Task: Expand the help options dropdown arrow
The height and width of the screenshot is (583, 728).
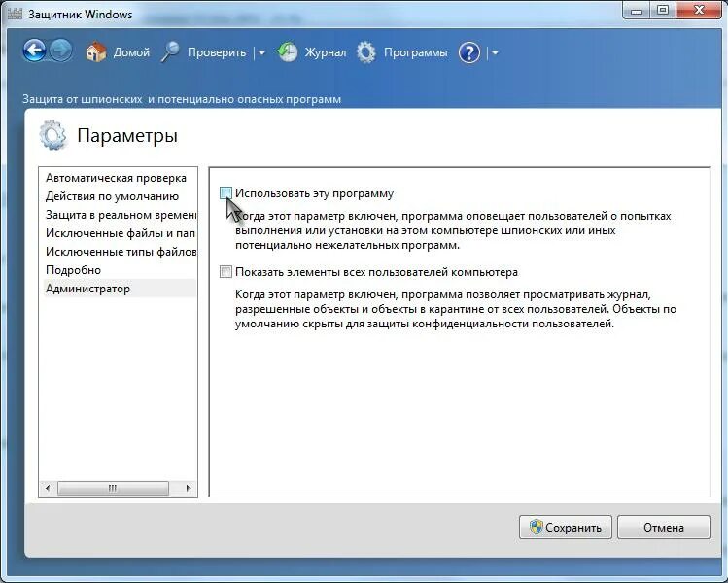Action: 495,52
